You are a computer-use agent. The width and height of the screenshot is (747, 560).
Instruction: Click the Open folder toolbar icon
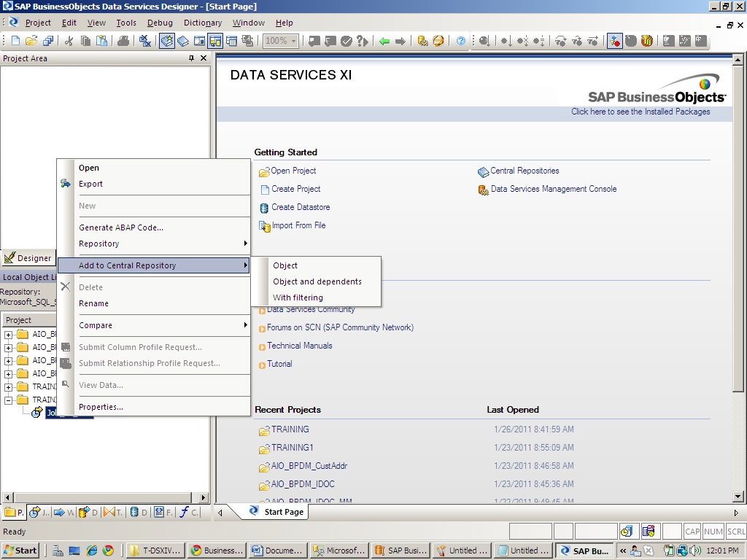click(x=31, y=41)
